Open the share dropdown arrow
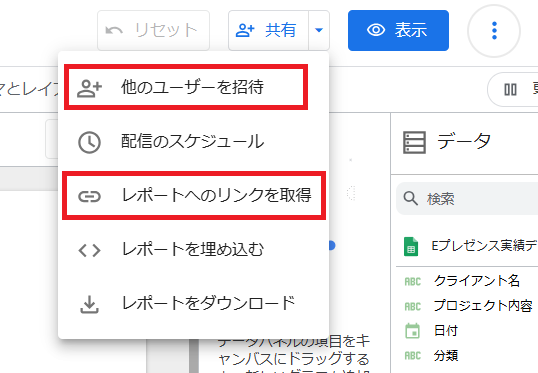The height and width of the screenshot is (373, 538). (319, 31)
